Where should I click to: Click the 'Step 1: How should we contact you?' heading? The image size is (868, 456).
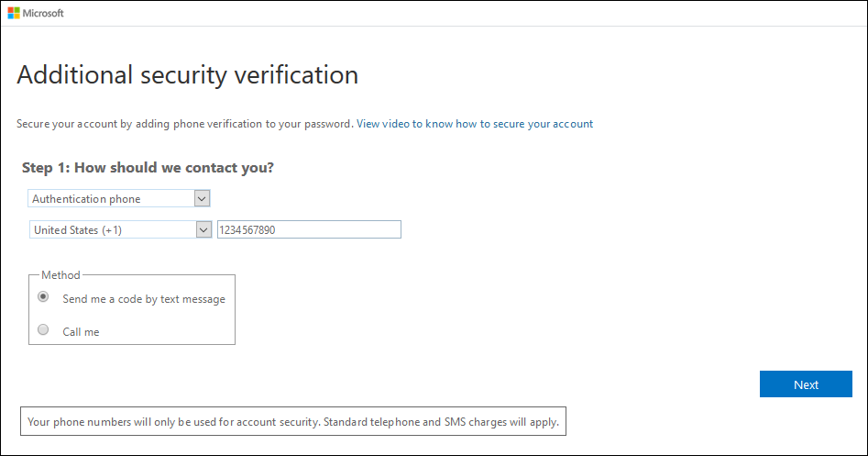148,168
